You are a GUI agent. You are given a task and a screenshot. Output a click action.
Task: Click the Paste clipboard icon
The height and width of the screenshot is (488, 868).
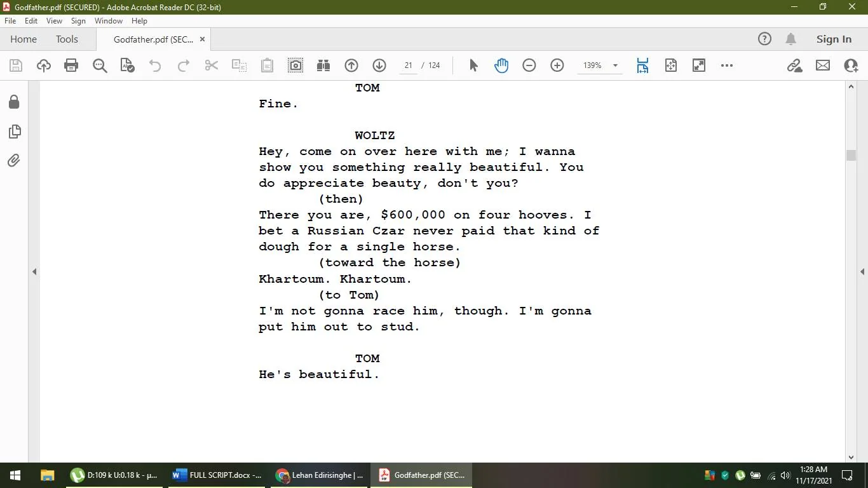coord(268,65)
